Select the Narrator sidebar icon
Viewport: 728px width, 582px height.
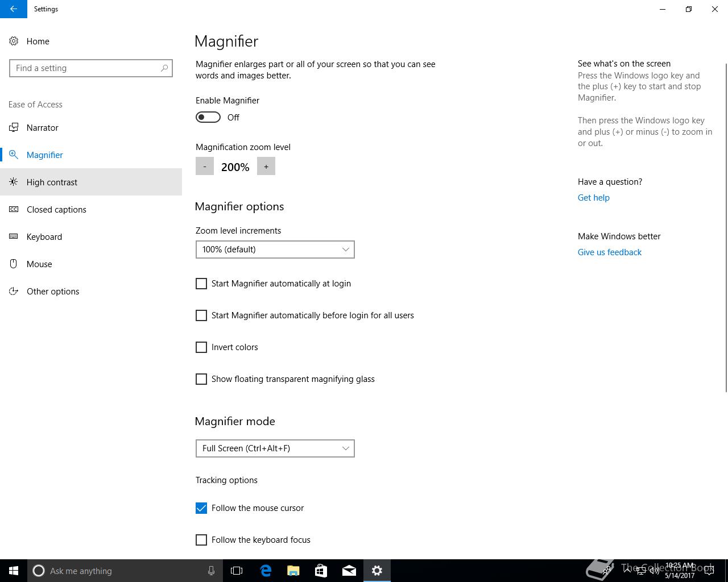(x=14, y=127)
